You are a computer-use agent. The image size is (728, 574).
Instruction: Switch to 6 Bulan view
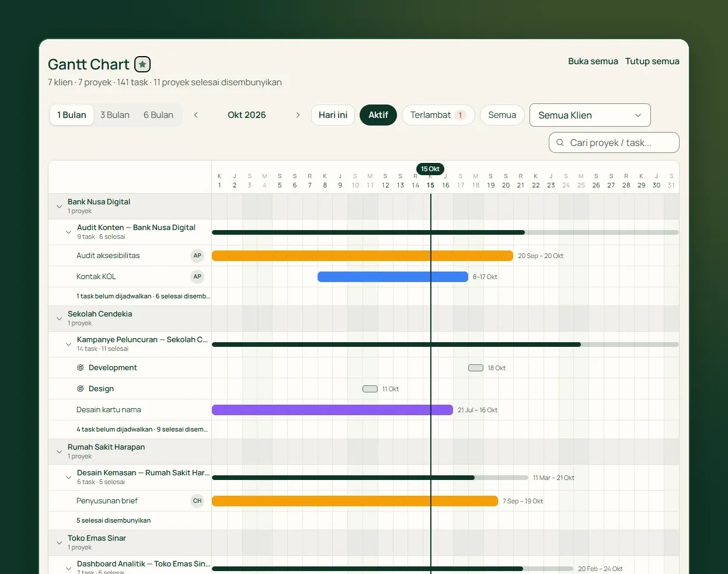[158, 115]
